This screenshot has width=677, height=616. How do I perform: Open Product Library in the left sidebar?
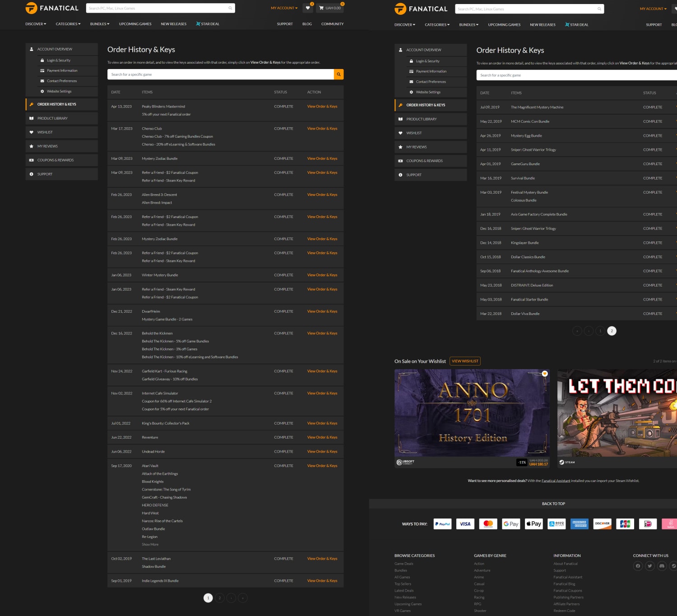(62, 118)
